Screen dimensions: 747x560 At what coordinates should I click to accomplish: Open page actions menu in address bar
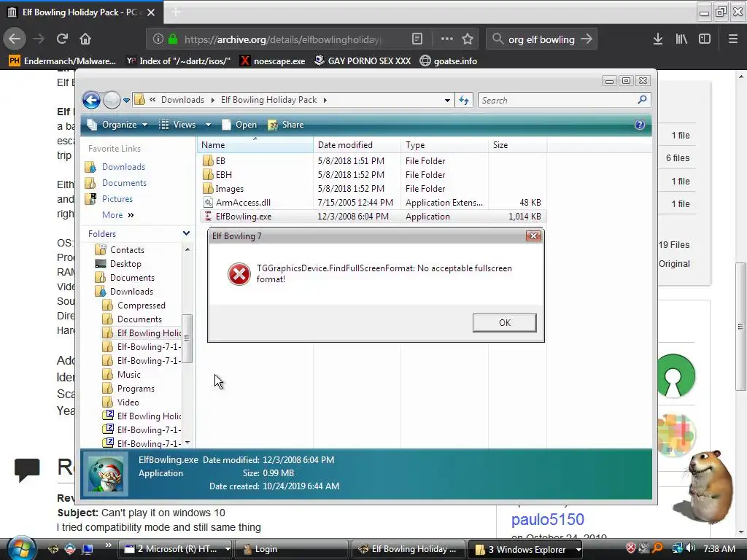447,39
